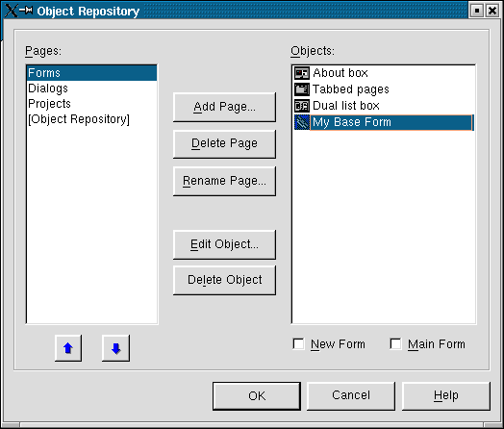Viewport: 504px width, 429px height.
Task: Click the Rename Page button
Action: pos(224,181)
